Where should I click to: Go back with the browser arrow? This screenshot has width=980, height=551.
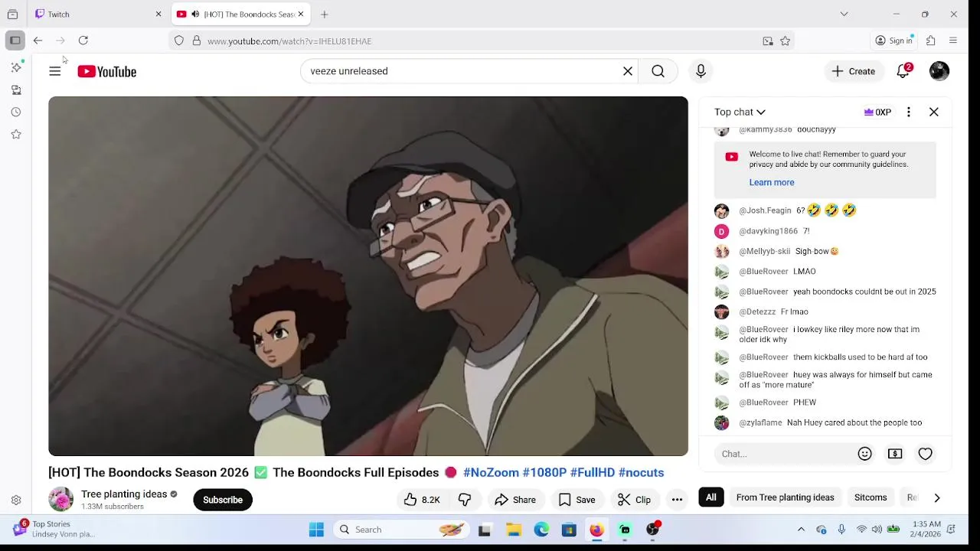click(x=38, y=41)
